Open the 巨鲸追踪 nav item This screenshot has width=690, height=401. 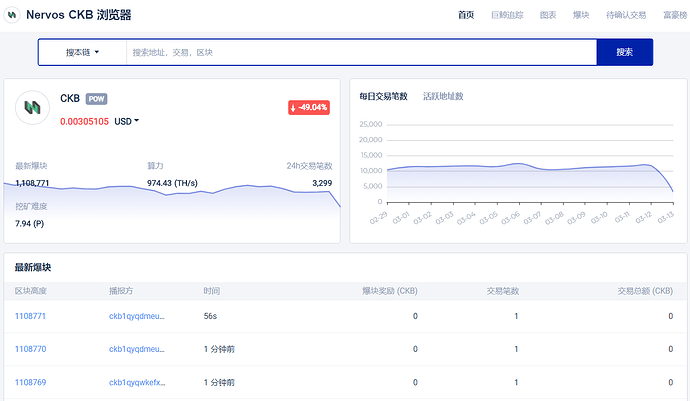(x=507, y=15)
